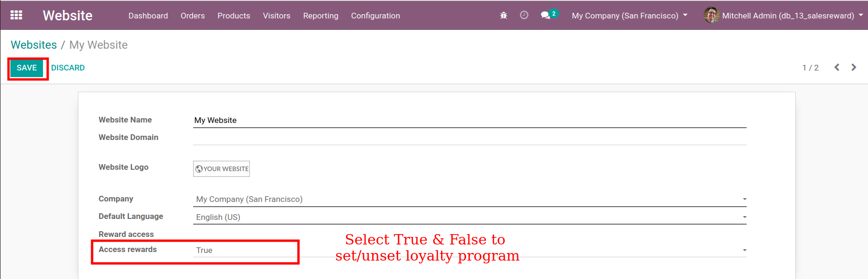Open the conversations chat icon
This screenshot has width=868, height=279.
pos(546,16)
